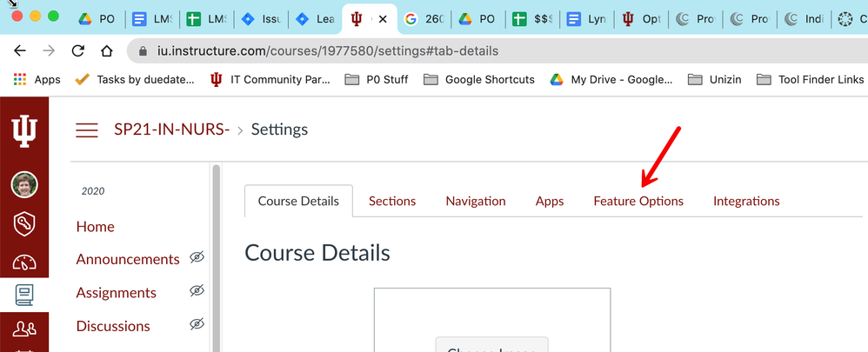Screen dimensions: 868x352
Task: Switch to the Issu browser tab
Action: pos(261,19)
